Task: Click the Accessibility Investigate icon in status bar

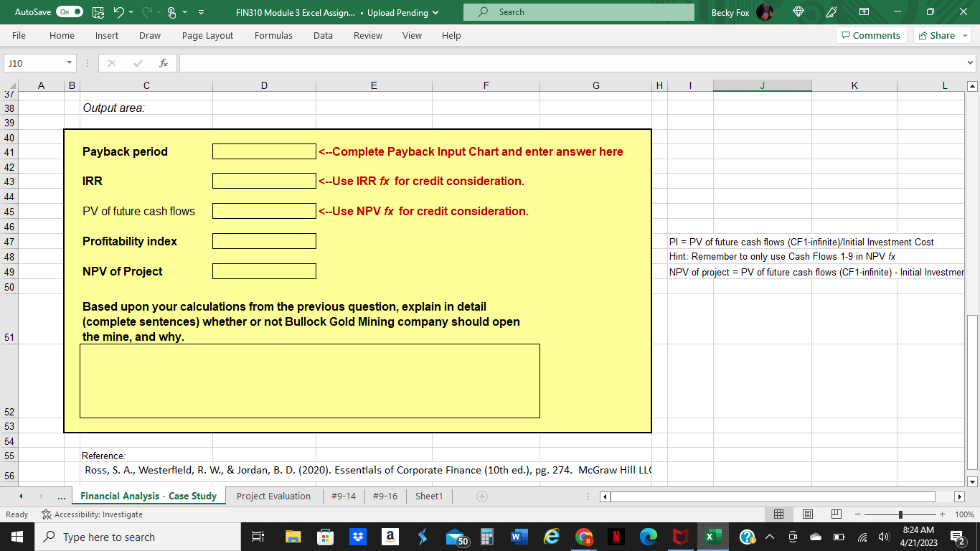Action: pos(45,514)
